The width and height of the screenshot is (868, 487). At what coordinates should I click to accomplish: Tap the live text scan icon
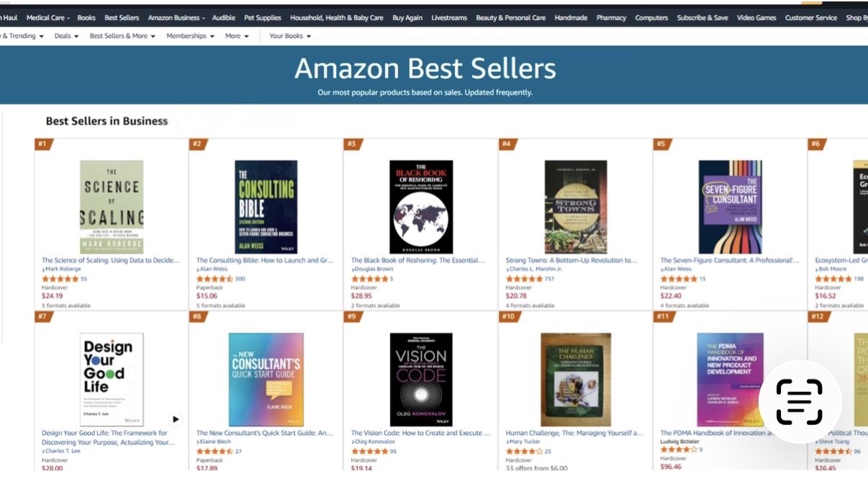(799, 401)
